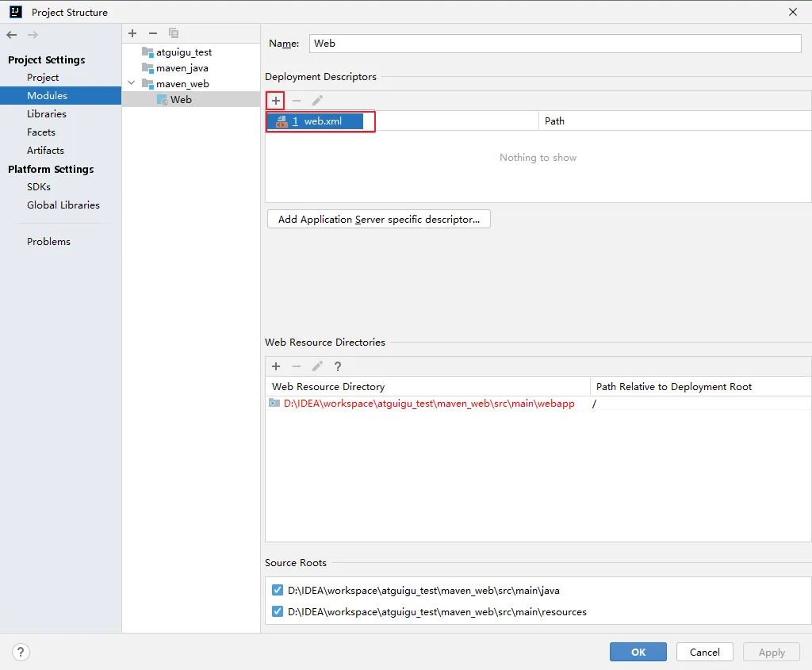The height and width of the screenshot is (670, 812).
Task: Click the add module plus icon
Action: pyautogui.click(x=132, y=33)
